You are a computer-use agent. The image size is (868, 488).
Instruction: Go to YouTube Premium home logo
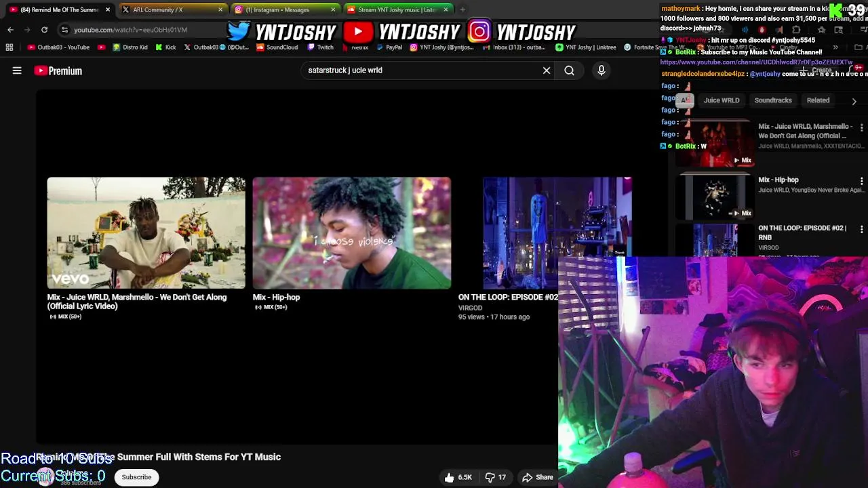(x=58, y=70)
